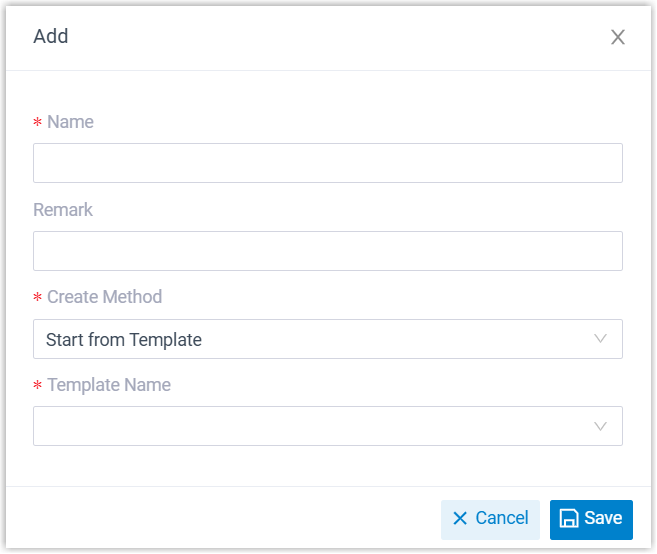Viewport: 657px width, 554px height.
Task: Focus the Name input field
Action: click(x=327, y=163)
